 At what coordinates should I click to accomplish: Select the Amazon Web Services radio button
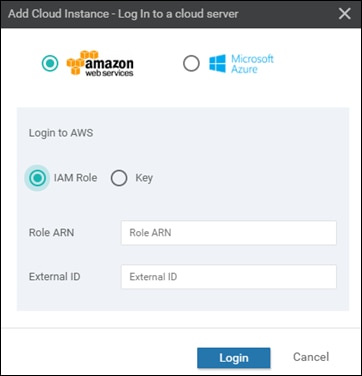(50, 63)
